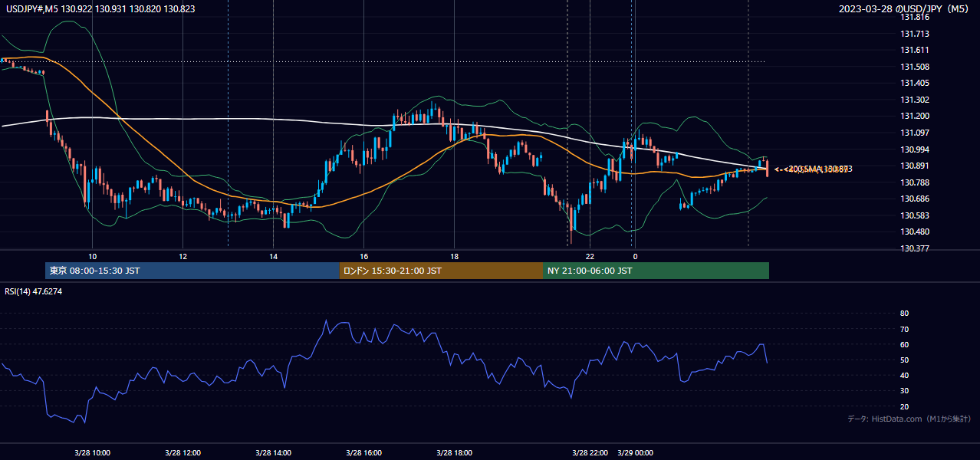The image size is (980, 460).
Task: Click the NY 21:00-06:00 JST session bar
Action: point(656,271)
